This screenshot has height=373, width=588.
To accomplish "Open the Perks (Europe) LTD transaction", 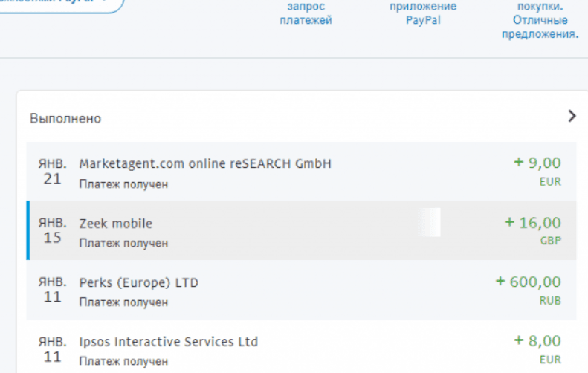I will point(139,282).
